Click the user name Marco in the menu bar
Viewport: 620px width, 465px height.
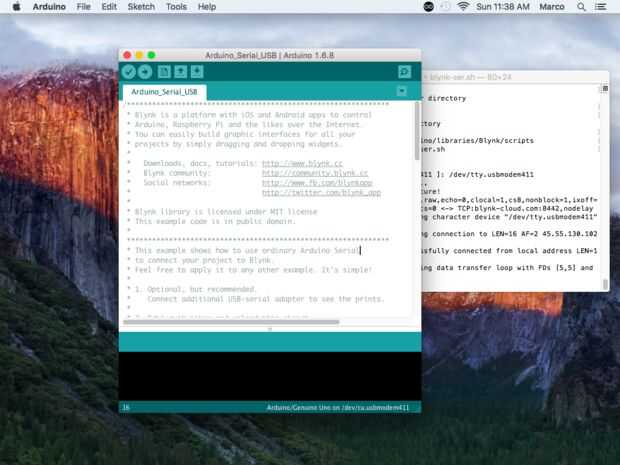pyautogui.click(x=552, y=7)
